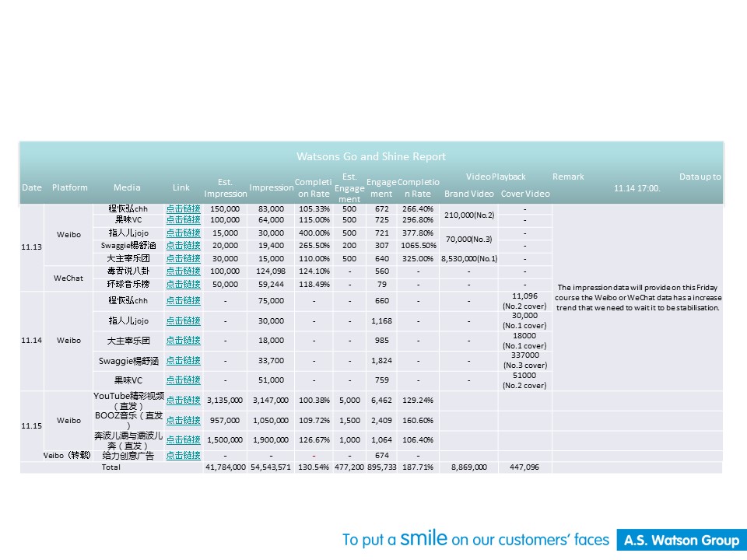The width and height of the screenshot is (747, 560).
Task: Select the Watsons Go and Shine Report title
Action: coord(371,156)
